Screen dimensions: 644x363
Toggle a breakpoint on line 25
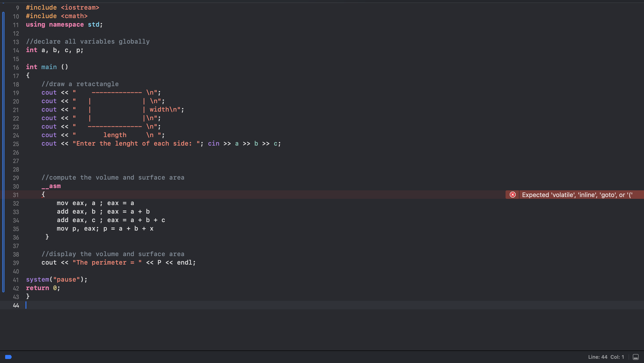(16, 144)
